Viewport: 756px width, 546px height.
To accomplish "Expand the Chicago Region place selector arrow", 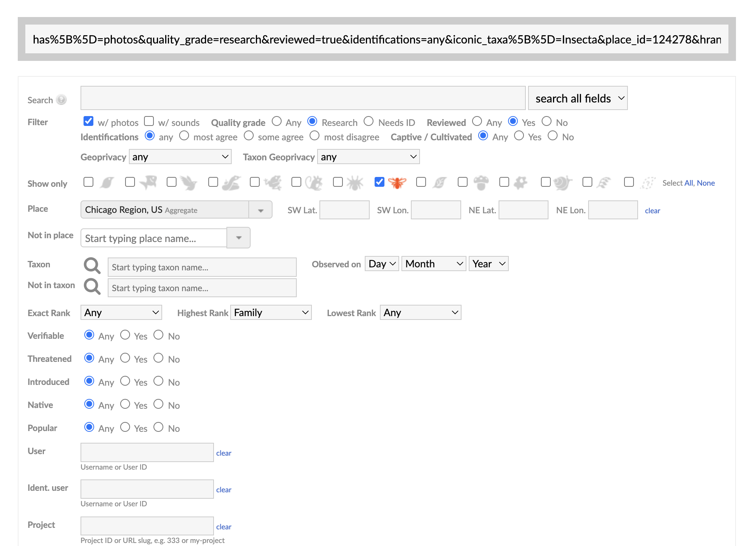I will [x=260, y=210].
